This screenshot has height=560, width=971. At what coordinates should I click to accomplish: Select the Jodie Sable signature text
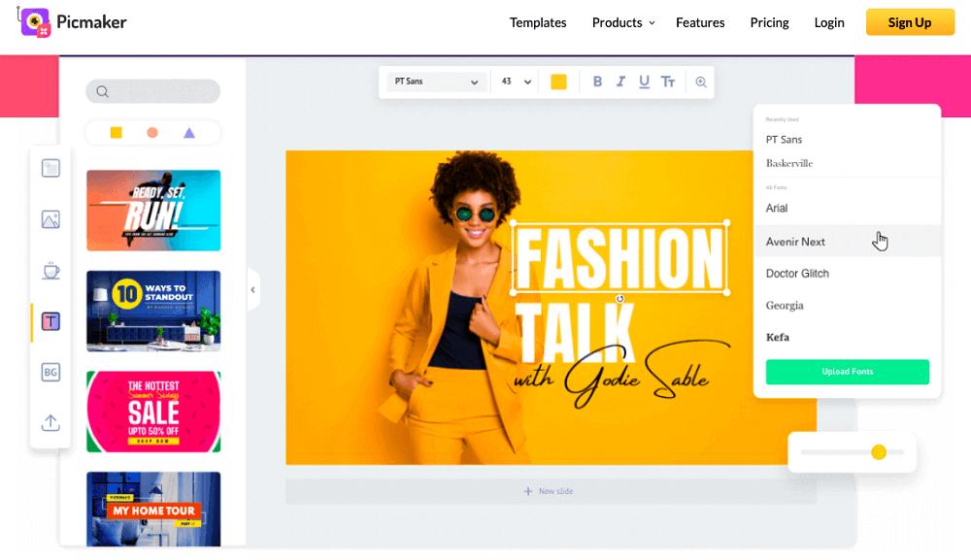pos(622,375)
